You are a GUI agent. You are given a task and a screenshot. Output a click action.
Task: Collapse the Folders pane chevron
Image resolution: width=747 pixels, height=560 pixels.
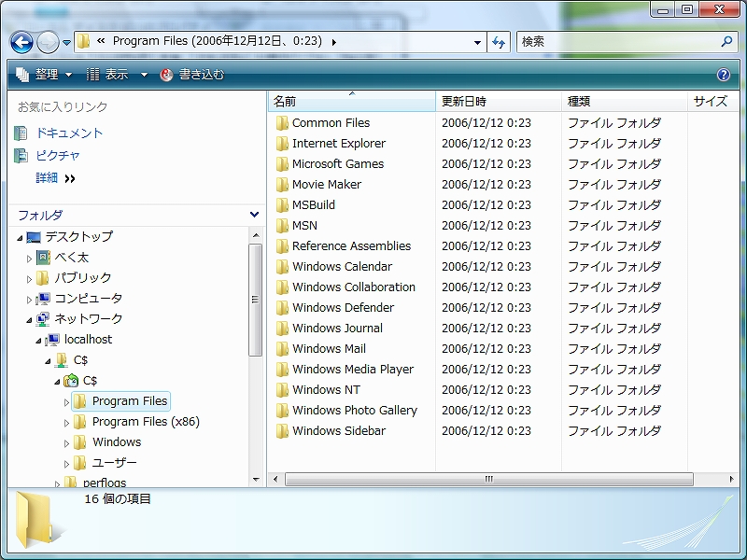[x=254, y=215]
